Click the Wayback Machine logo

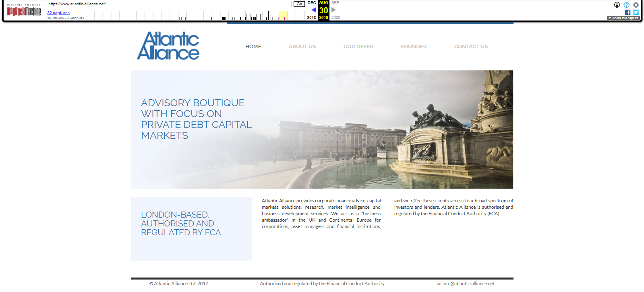pyautogui.click(x=24, y=10)
